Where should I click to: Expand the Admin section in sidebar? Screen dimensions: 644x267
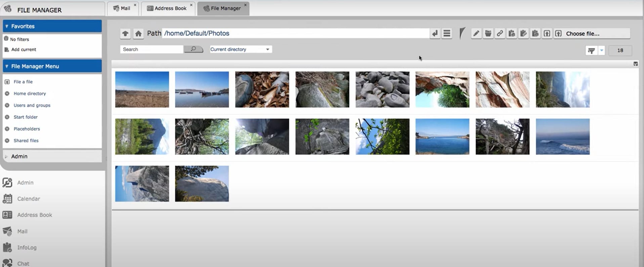19,156
